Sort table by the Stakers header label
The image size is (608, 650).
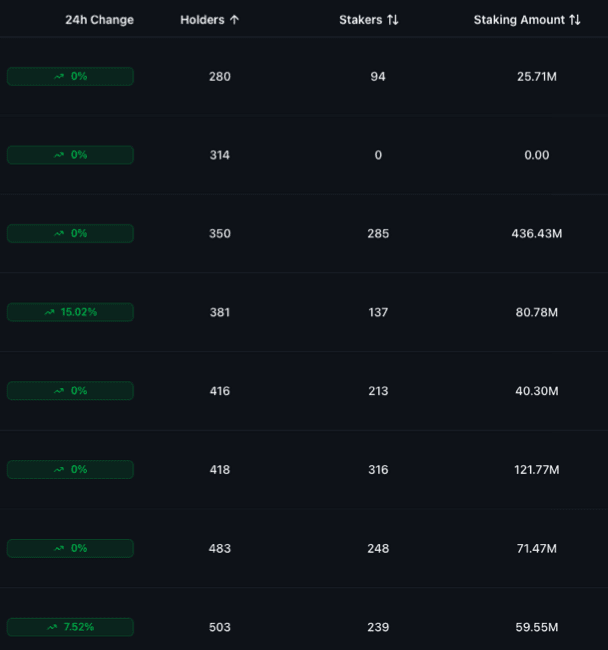pos(361,20)
